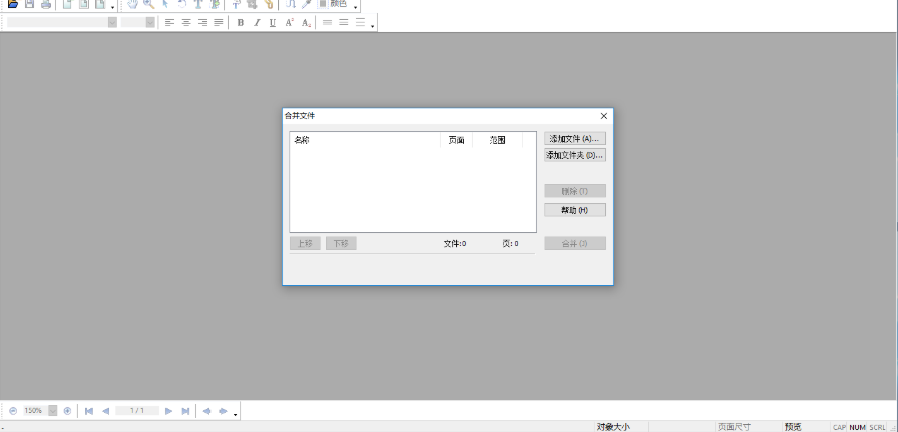Click the 预览 status bar label

(x=793, y=427)
